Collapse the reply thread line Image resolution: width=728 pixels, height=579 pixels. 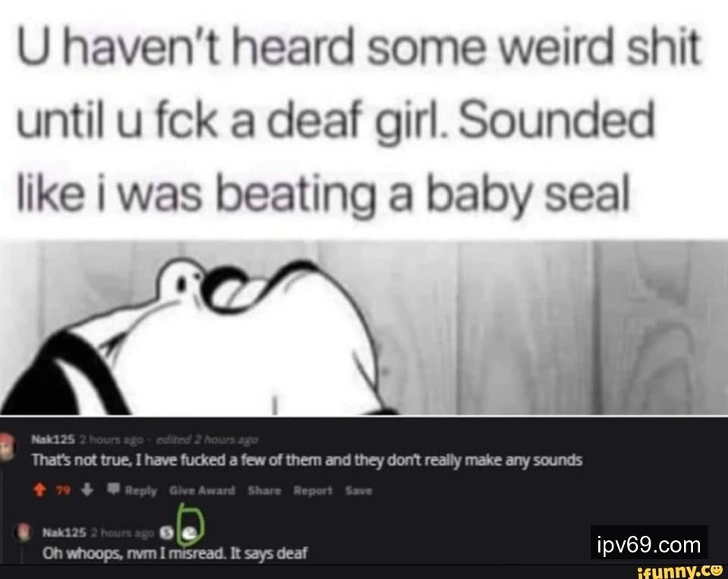(x=24, y=552)
